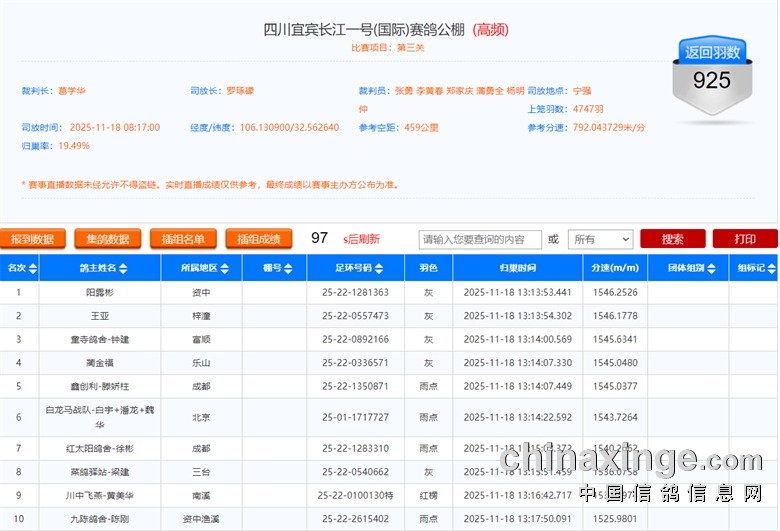
Task: Sort by 名次 column sort arrows
Action: tap(33, 269)
